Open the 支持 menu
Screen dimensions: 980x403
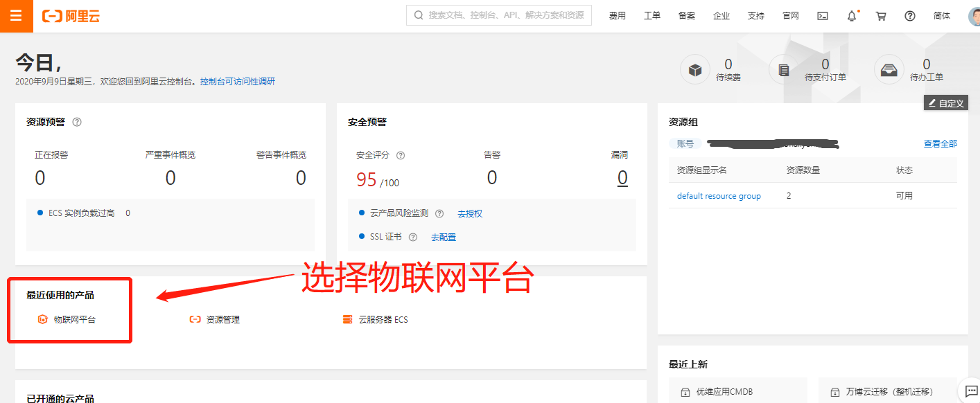click(756, 16)
